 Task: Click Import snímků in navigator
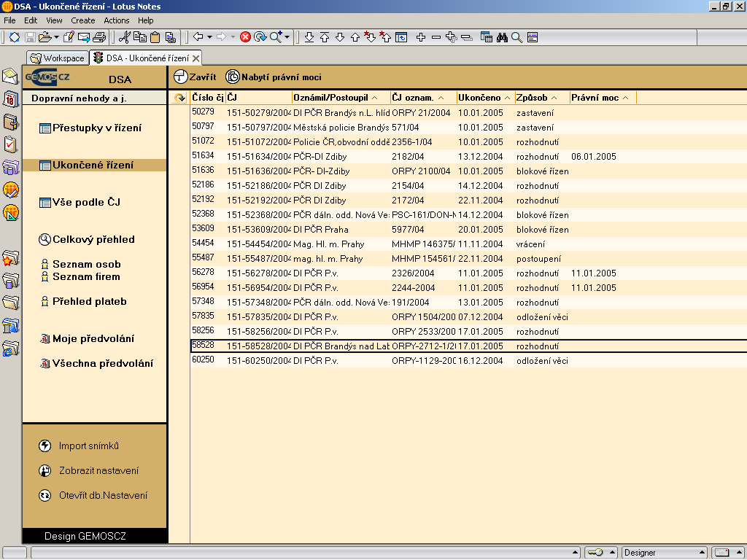79,446
